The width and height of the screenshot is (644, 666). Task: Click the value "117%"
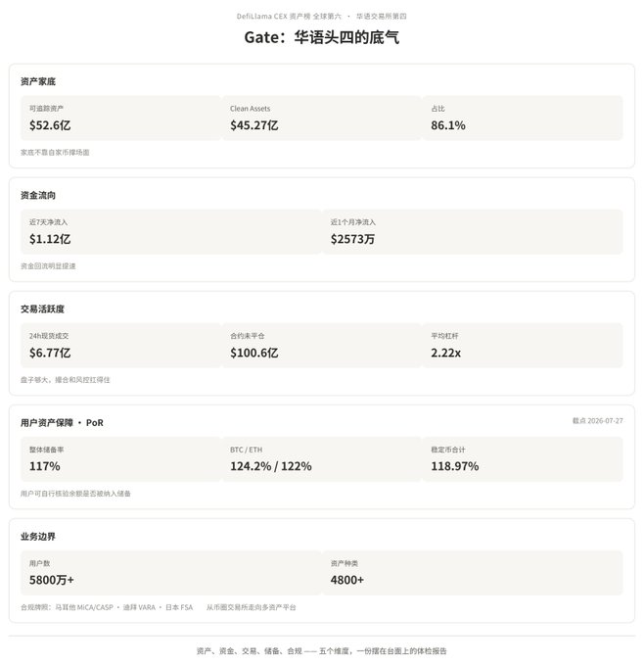(45, 466)
